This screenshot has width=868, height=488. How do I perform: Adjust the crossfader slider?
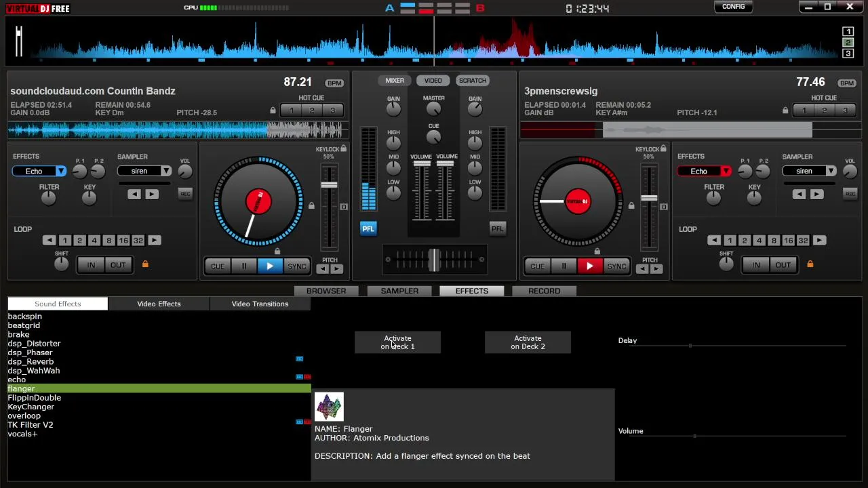tap(434, 260)
